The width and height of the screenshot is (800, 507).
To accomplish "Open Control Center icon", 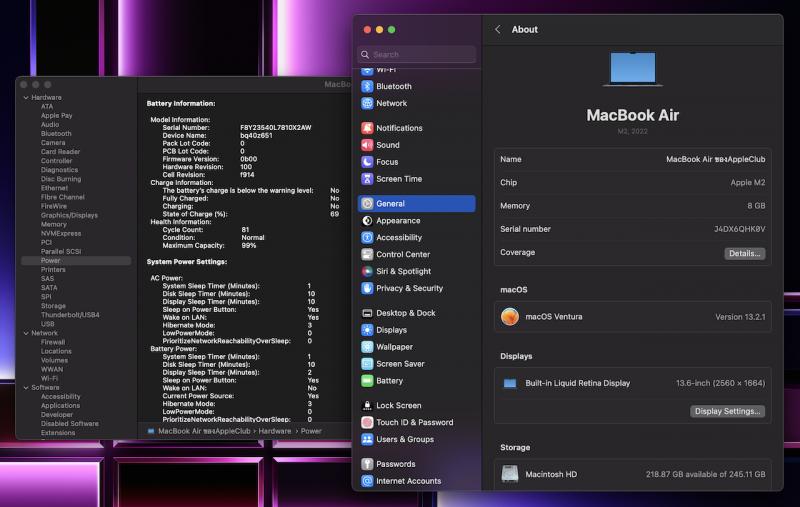I will point(367,254).
